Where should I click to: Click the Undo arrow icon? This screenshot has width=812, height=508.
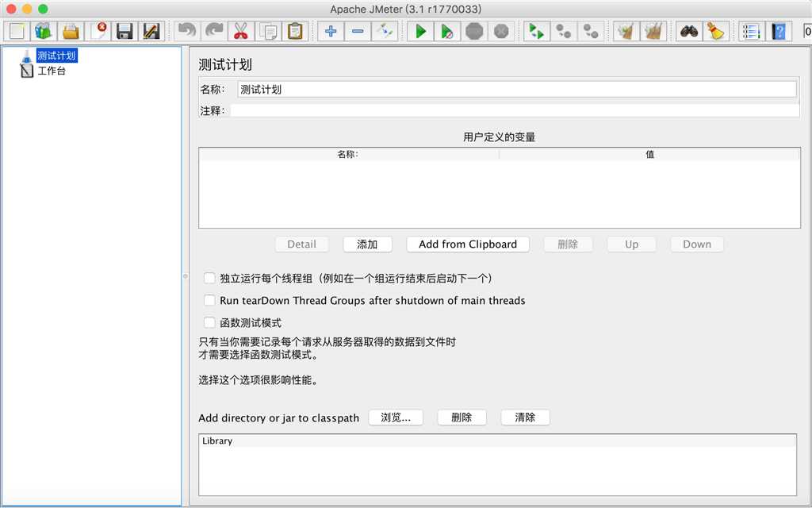187,31
